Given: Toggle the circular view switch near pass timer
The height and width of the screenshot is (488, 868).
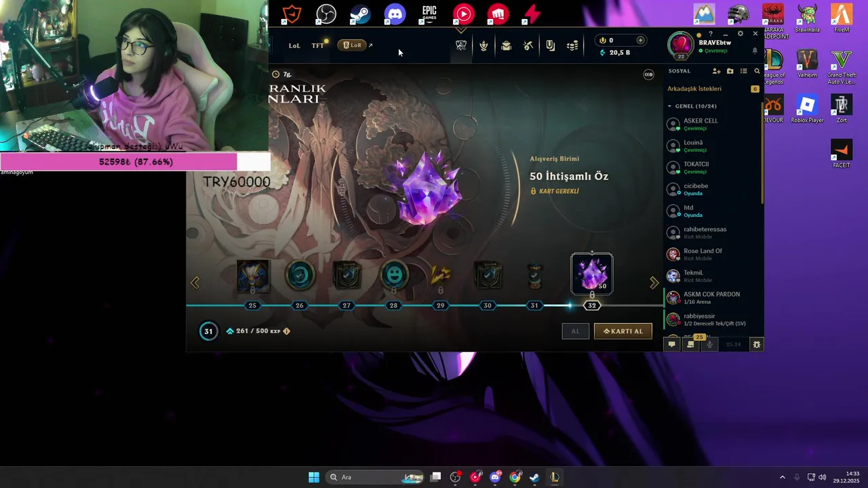Looking at the screenshot, I should click(648, 75).
